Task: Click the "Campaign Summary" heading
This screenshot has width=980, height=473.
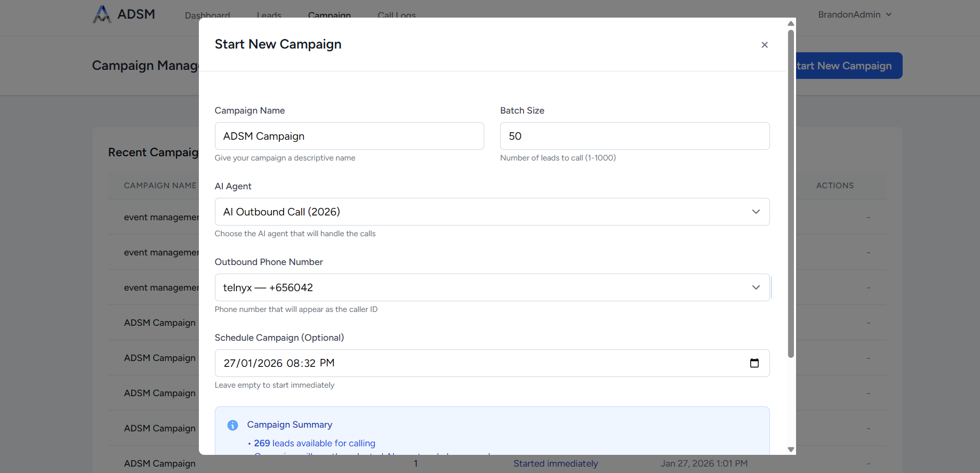Action: tap(290, 424)
